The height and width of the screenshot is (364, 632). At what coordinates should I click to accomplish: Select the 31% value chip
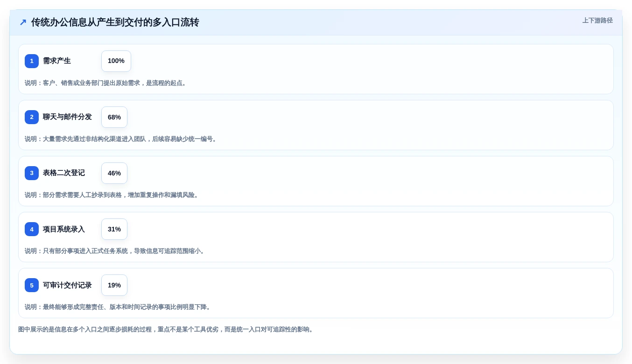(114, 229)
